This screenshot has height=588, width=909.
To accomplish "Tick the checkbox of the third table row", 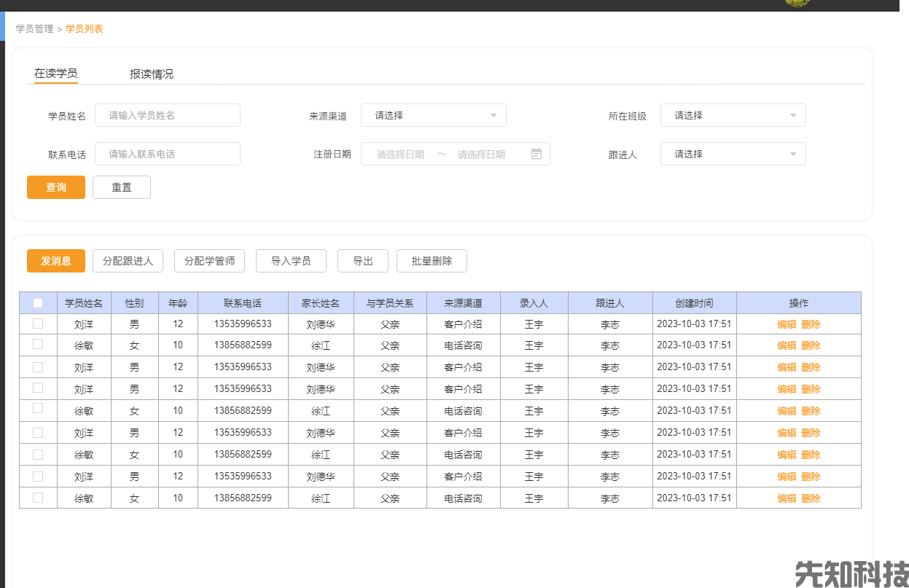I will pyautogui.click(x=38, y=366).
